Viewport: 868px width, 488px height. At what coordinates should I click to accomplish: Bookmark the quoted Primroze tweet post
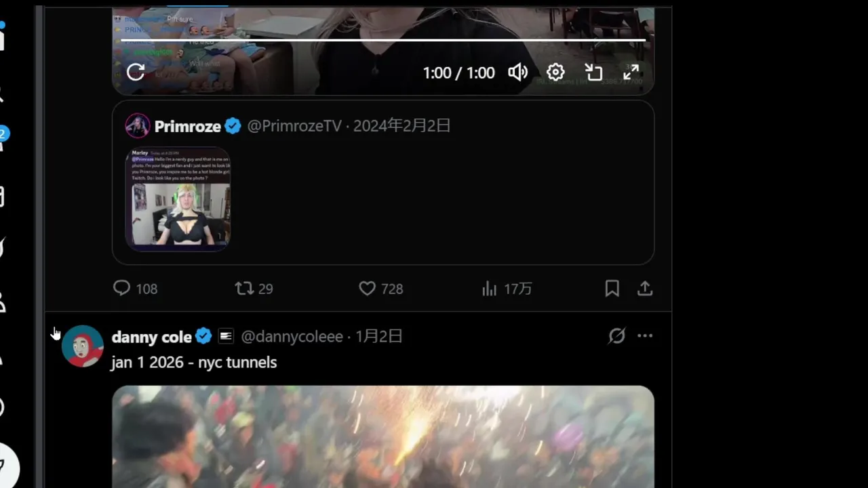pos(612,289)
